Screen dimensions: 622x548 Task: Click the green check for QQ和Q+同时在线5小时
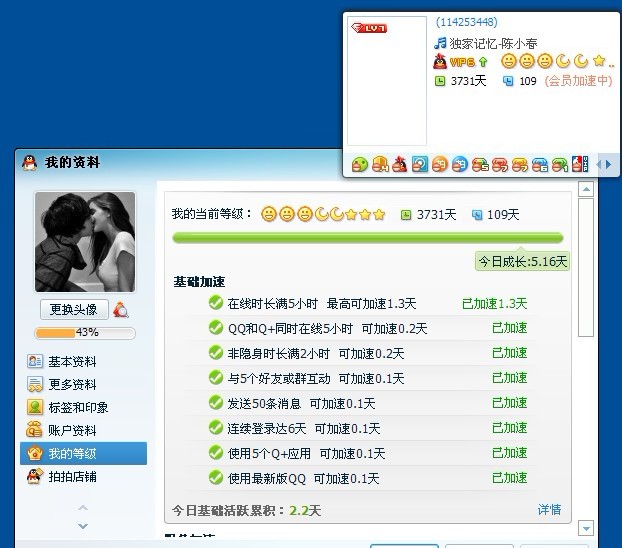(216, 328)
